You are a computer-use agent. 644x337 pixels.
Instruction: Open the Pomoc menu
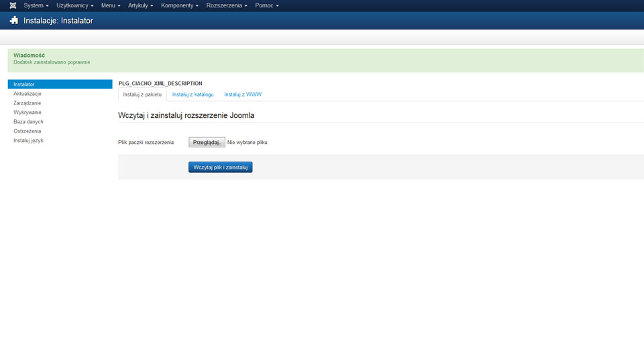[267, 5]
